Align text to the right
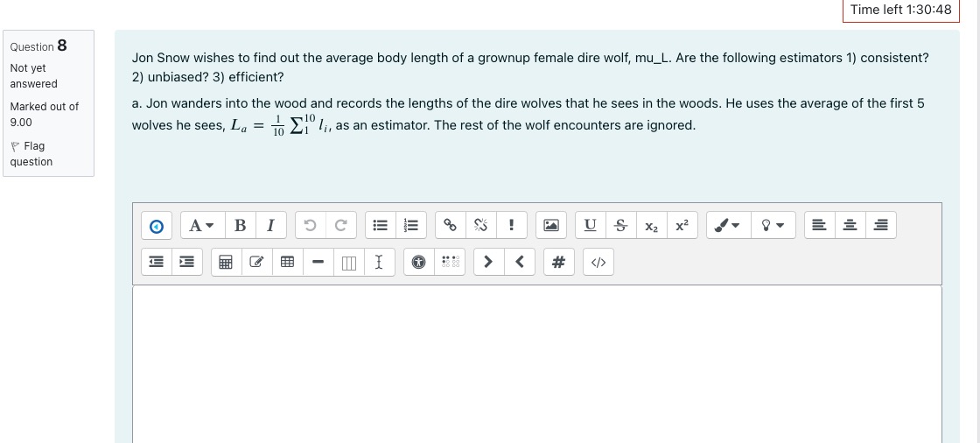980x443 pixels. (880, 226)
